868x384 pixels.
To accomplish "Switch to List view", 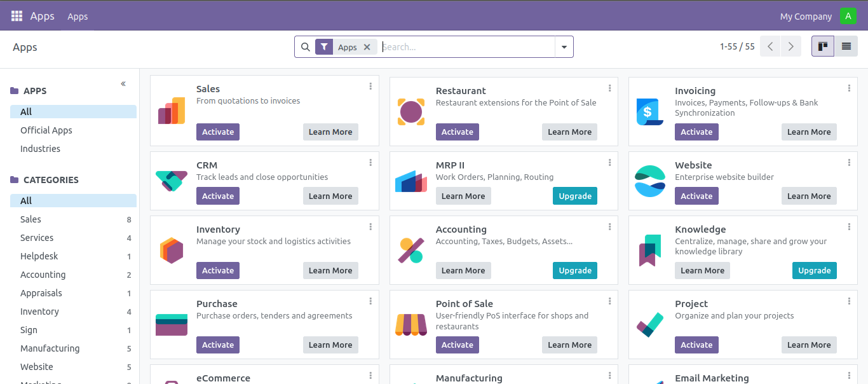I will click(x=846, y=46).
